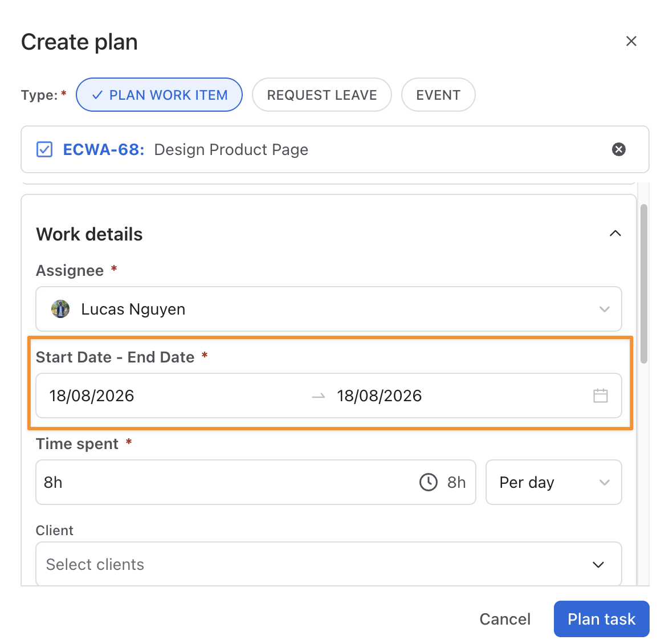The height and width of the screenshot is (644, 669).
Task: Click the Cancel button
Action: pos(505,619)
